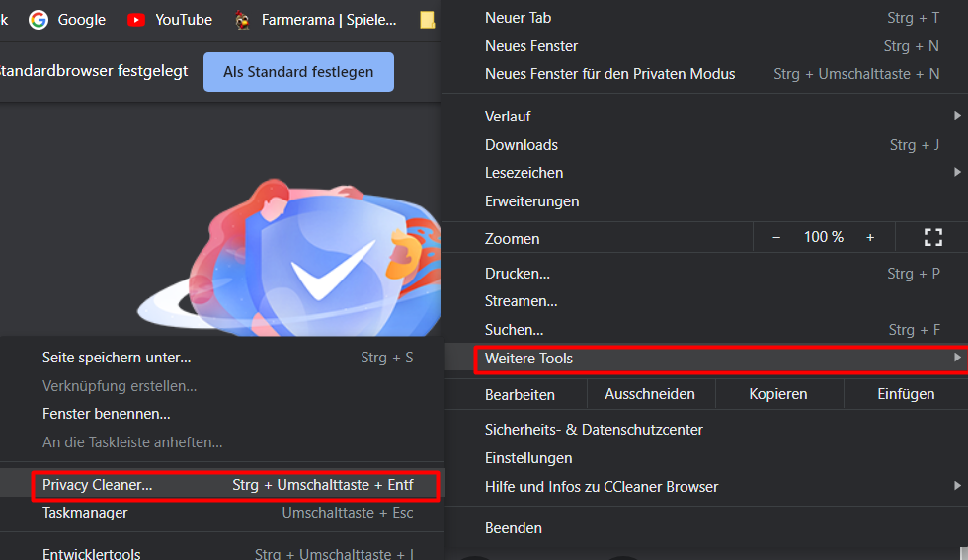968x560 pixels.
Task: Open YouTube bookmark
Action: pos(170,20)
